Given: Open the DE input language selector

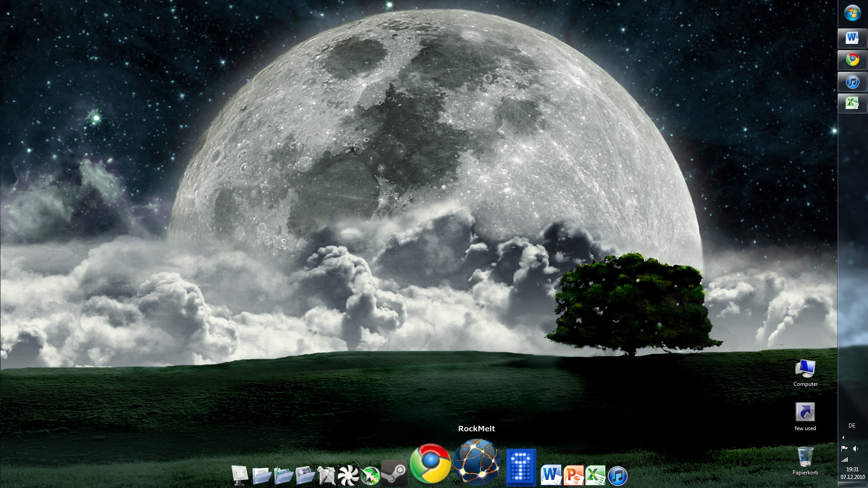Looking at the screenshot, I should (852, 426).
